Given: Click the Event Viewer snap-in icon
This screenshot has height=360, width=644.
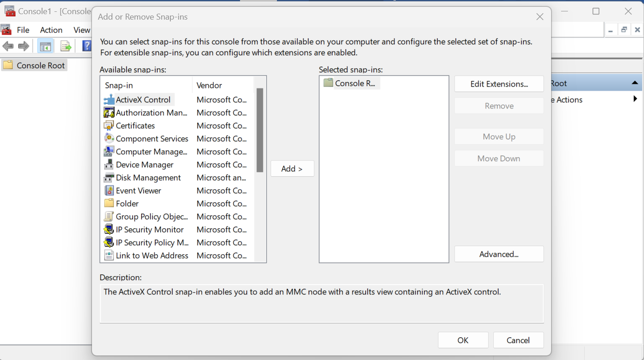Looking at the screenshot, I should click(x=109, y=190).
